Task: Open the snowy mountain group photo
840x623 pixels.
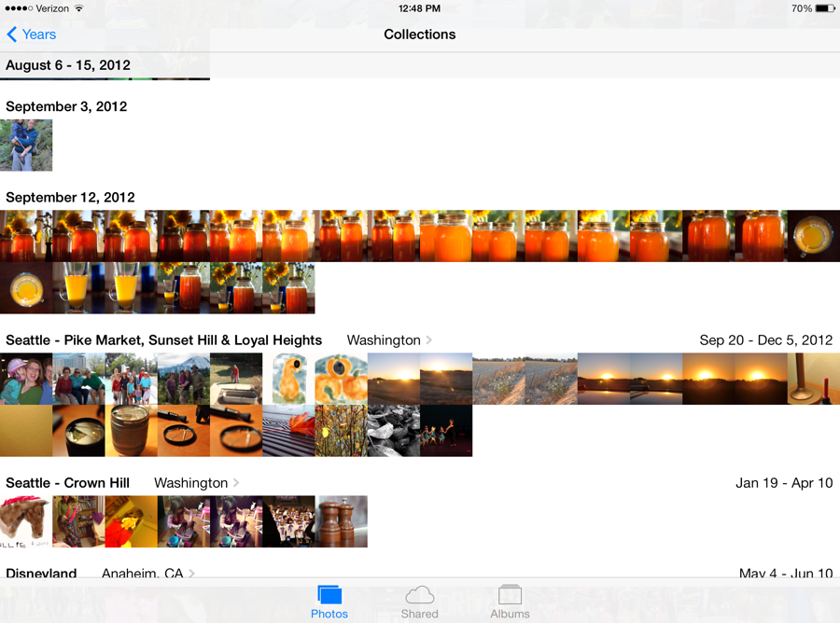Action: point(184,379)
